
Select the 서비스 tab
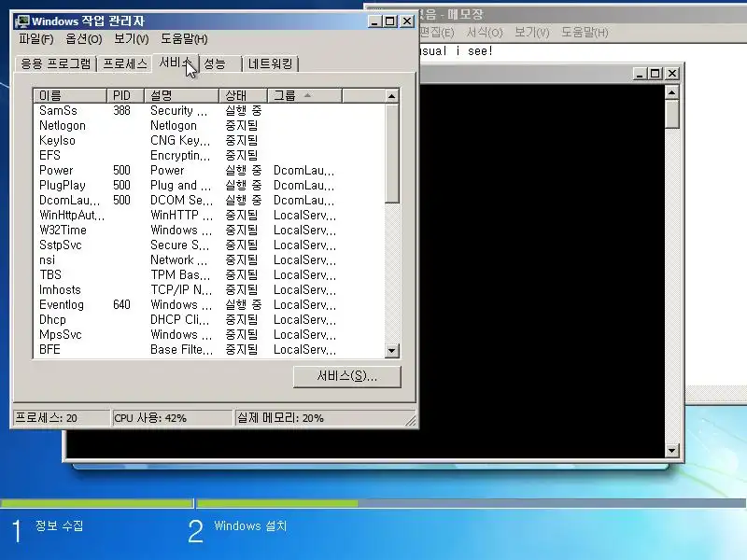[x=175, y=63]
